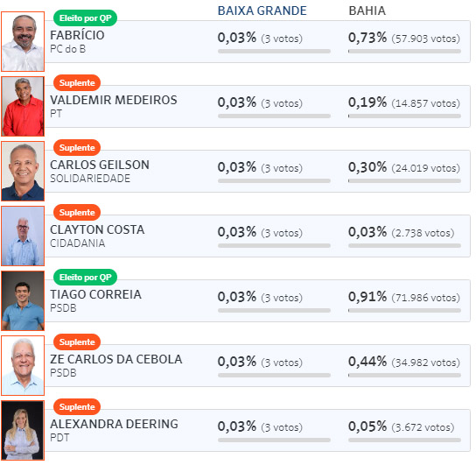The image size is (476, 465).
Task: Open Valdemir Medeiros's candidate photo
Action: [23, 106]
